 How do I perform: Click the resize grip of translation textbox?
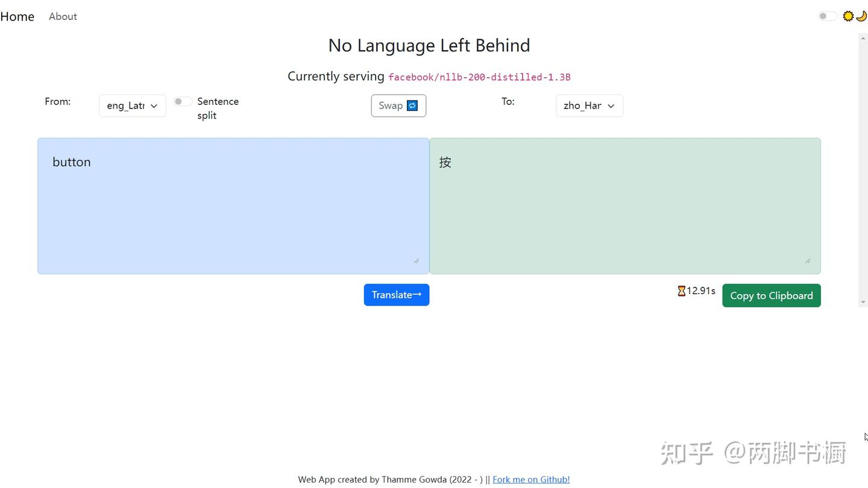pyautogui.click(x=808, y=261)
